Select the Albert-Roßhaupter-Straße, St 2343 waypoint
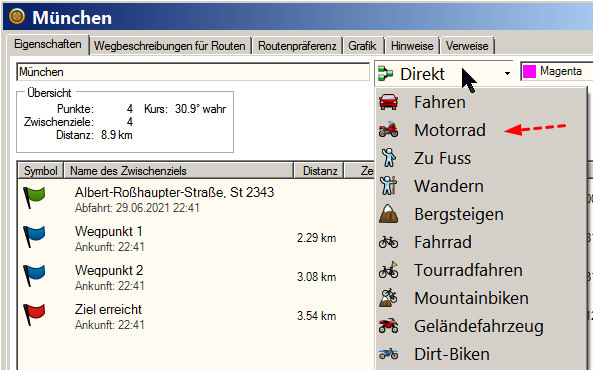Screen dimensions: 593x370 click(x=174, y=192)
